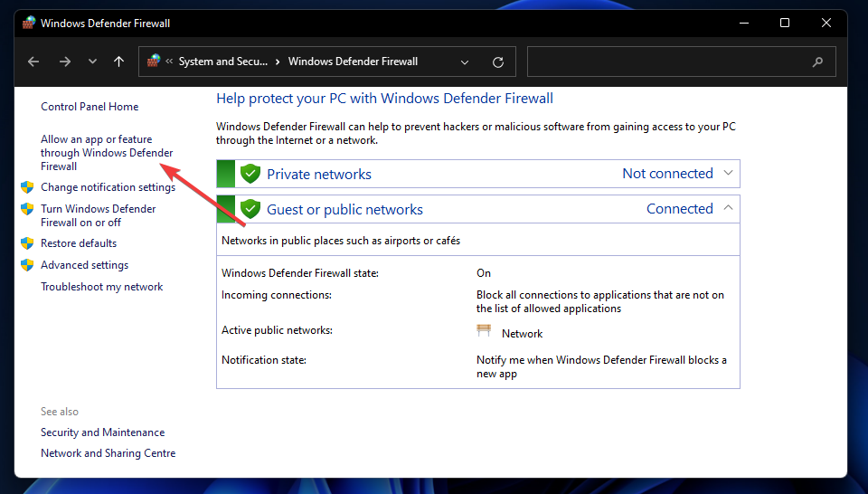868x494 pixels.
Task: Go up one level with up arrow
Action: [118, 62]
